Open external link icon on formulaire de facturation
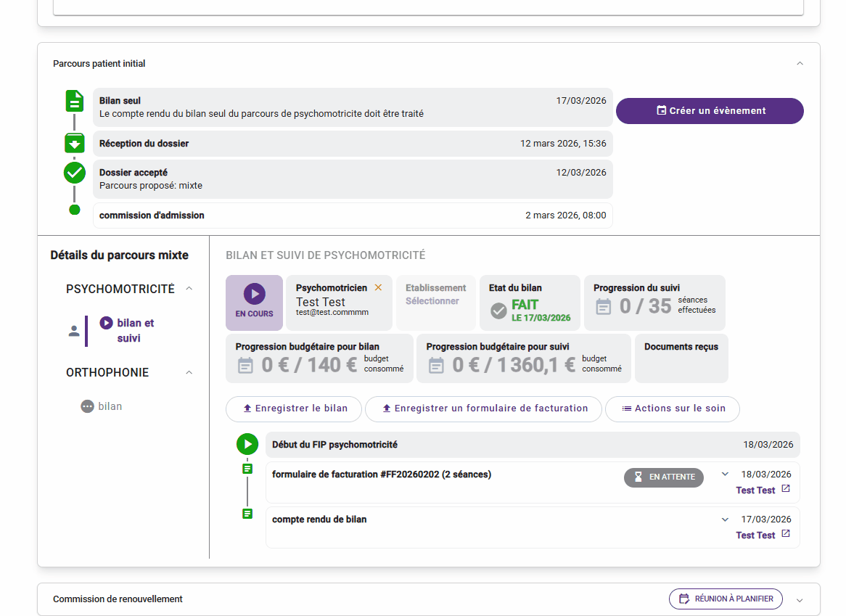Screen dimensions: 846x616 point(785,489)
